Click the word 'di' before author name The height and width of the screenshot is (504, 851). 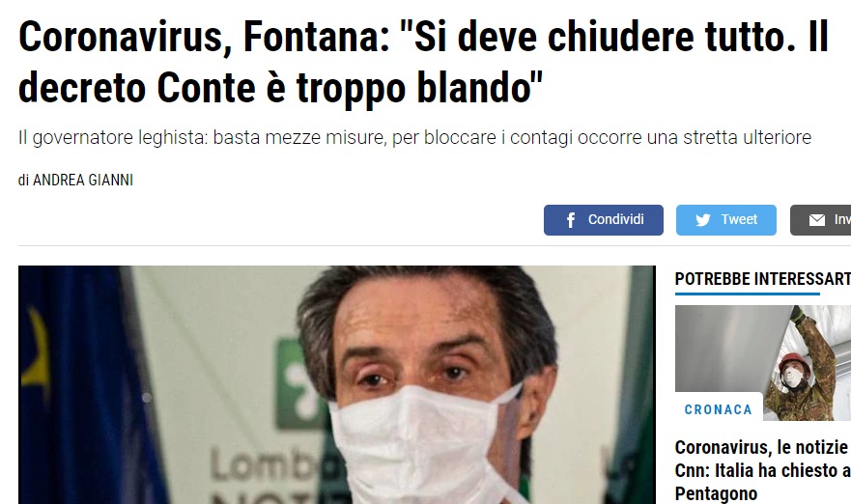click(23, 181)
